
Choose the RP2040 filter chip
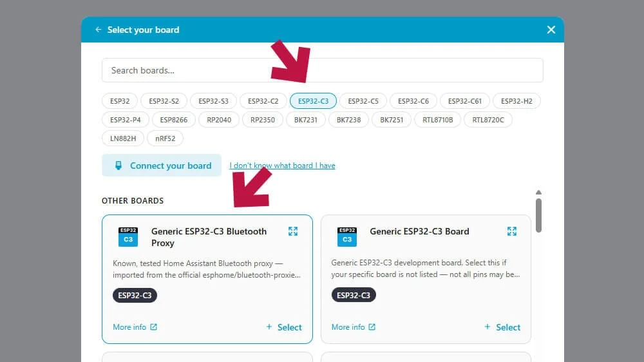click(x=219, y=120)
